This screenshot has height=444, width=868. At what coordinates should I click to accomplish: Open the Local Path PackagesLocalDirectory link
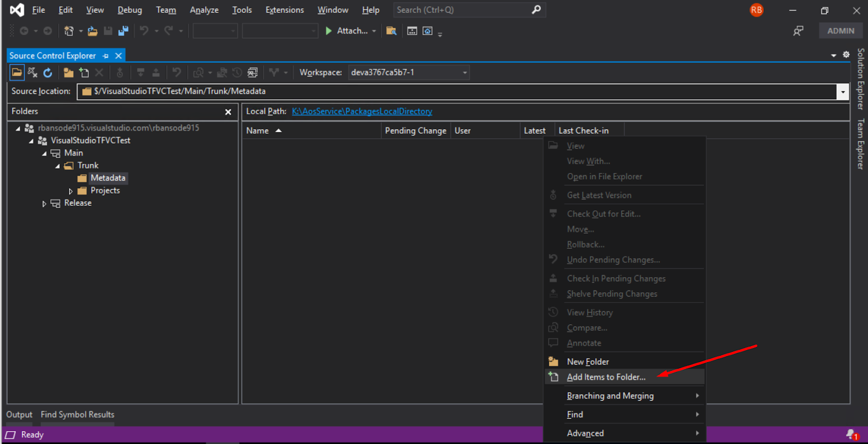pyautogui.click(x=362, y=111)
